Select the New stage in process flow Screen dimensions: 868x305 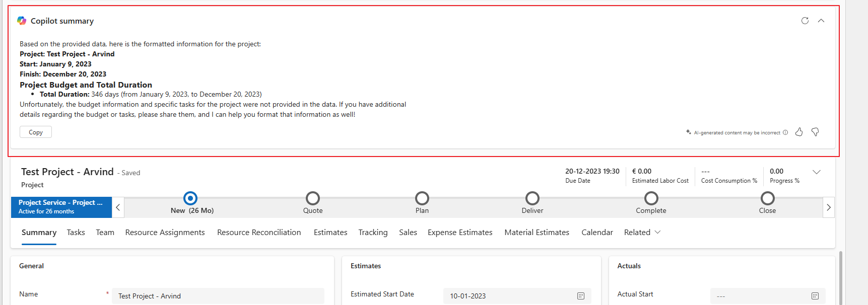click(x=190, y=198)
